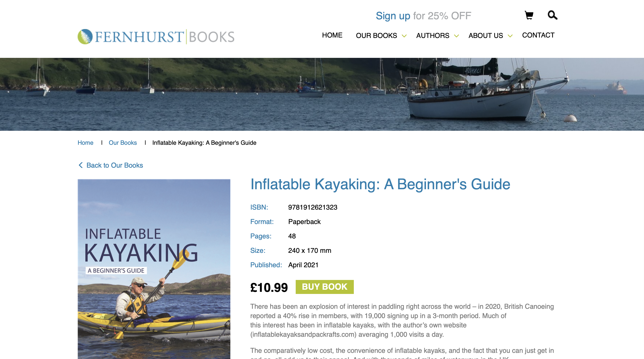
Task: Open Our Books breadcrumb link
Action: tap(123, 143)
